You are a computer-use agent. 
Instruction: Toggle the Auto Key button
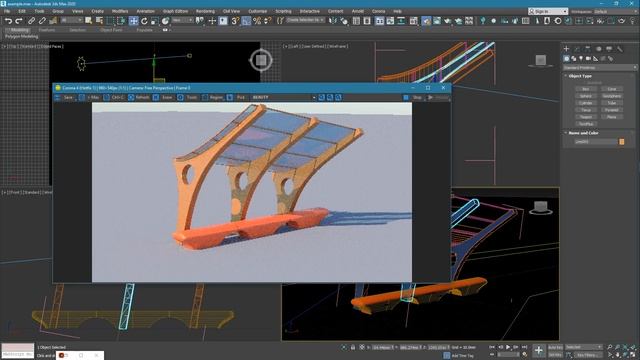click(x=555, y=347)
